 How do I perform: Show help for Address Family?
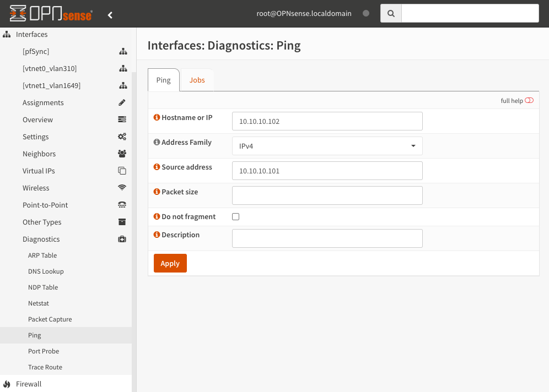(x=157, y=142)
